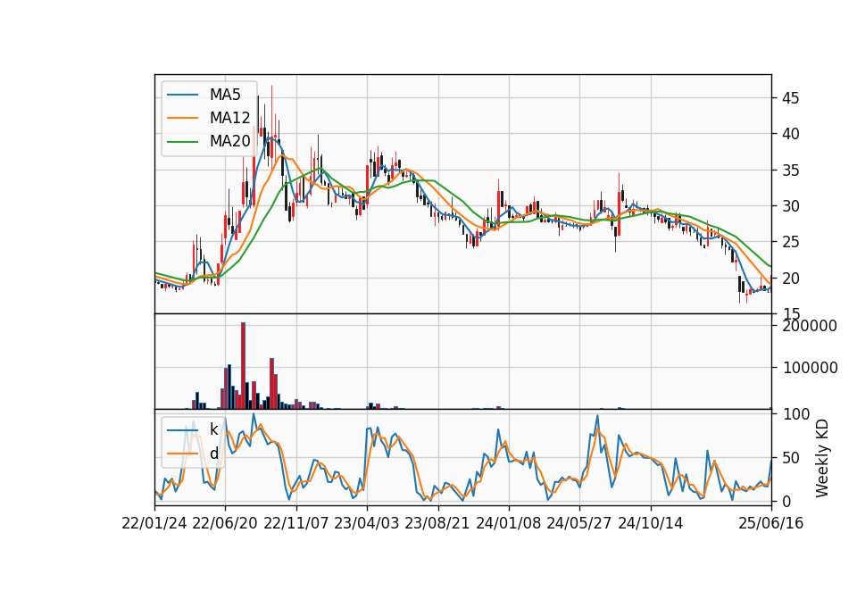The width and height of the screenshot is (857, 616).
Task: Click the 50 KD axis tick
Action: (x=792, y=458)
